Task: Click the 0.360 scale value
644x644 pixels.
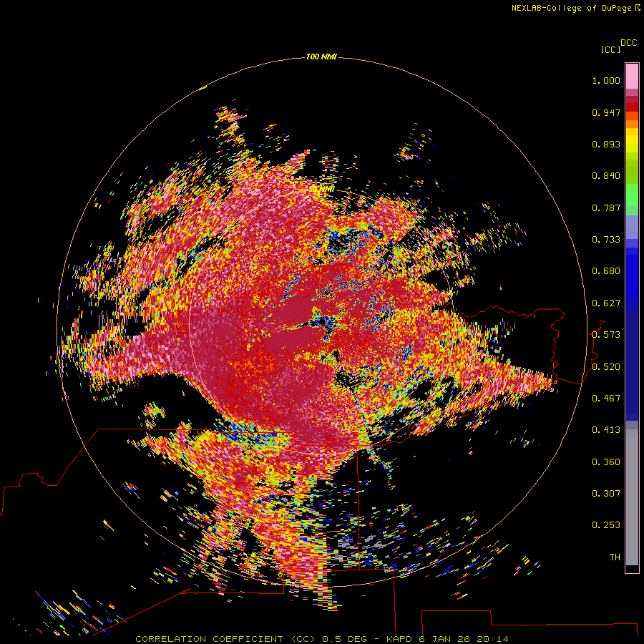Action: coord(606,462)
